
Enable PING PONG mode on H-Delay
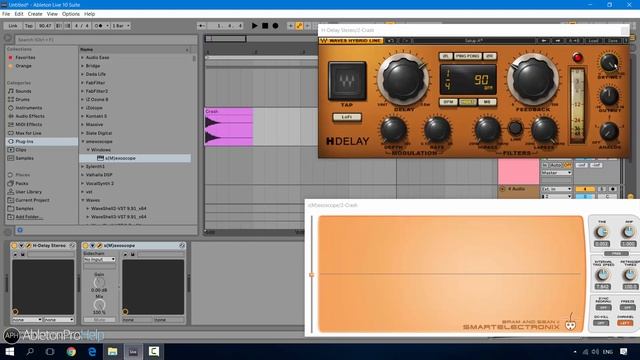coord(468,56)
